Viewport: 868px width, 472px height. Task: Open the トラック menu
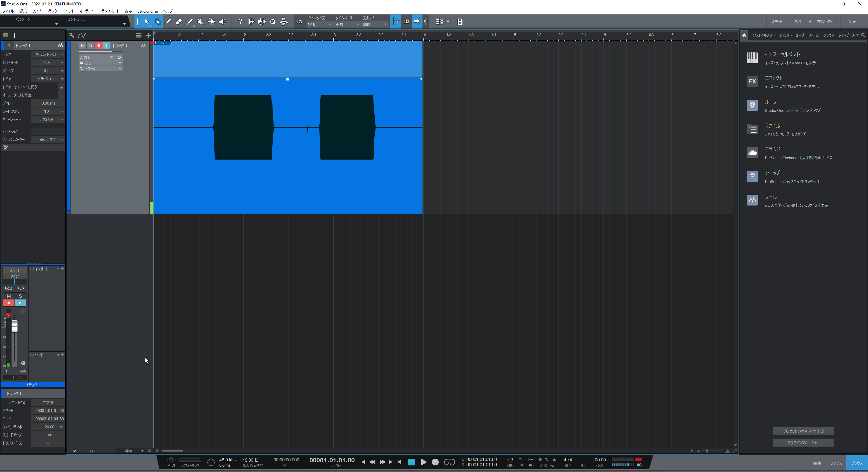tap(52, 11)
